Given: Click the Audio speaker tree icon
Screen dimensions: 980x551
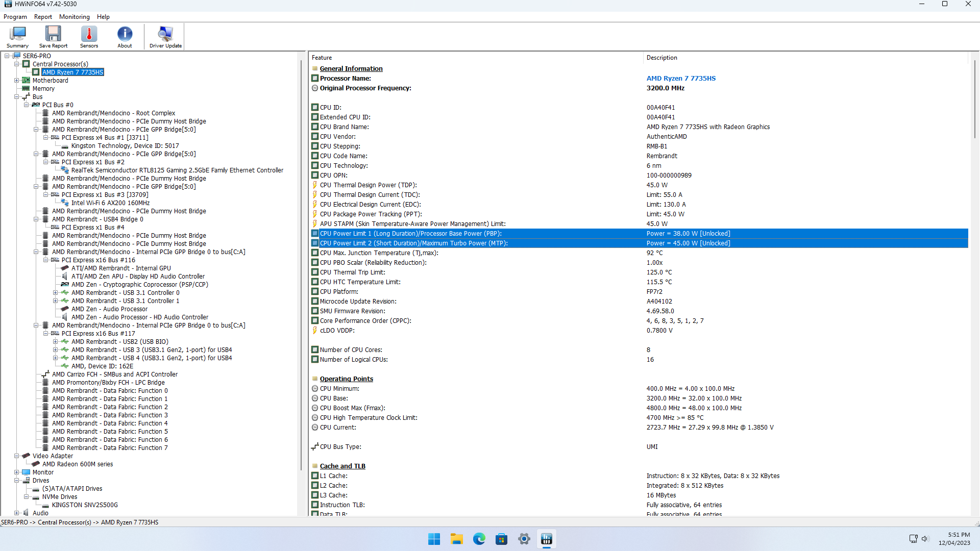Looking at the screenshot, I should click(x=26, y=513).
